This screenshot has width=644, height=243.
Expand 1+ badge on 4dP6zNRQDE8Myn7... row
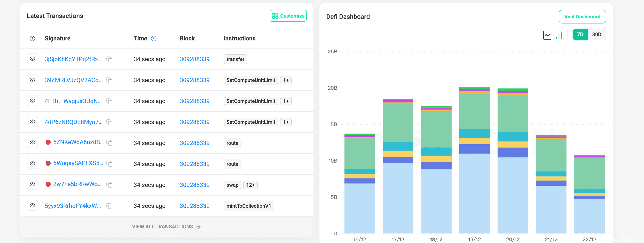[286, 122]
